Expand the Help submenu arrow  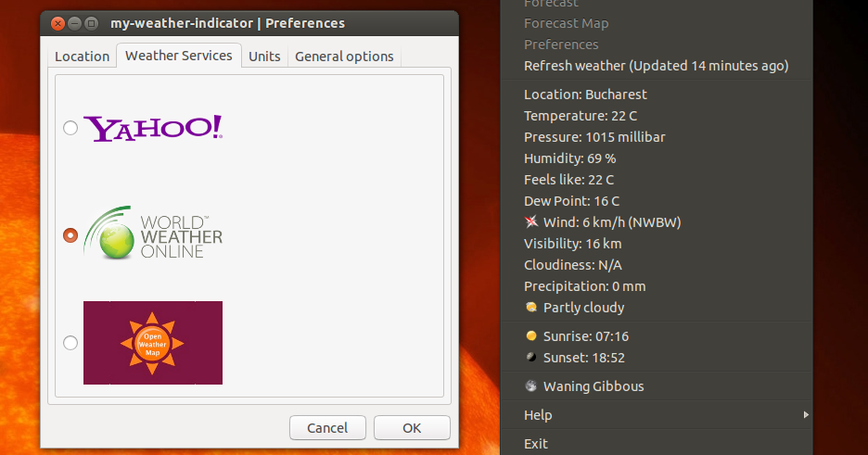(x=806, y=414)
